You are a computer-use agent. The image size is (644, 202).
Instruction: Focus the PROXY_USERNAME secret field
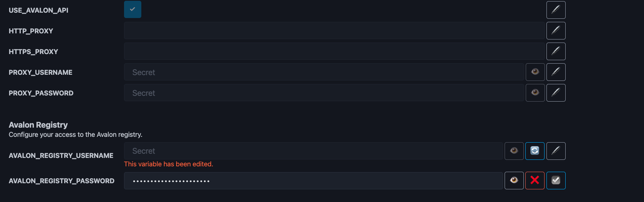[x=324, y=72]
